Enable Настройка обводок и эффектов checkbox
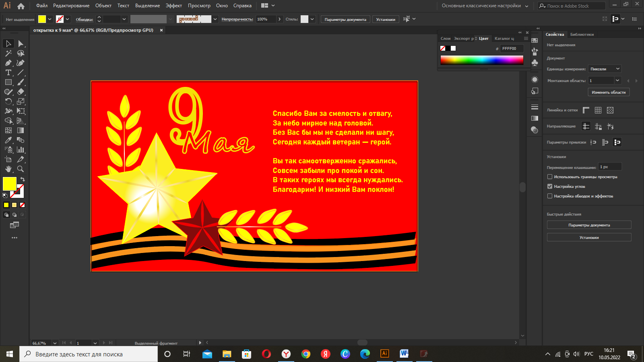This screenshot has width=644, height=362. click(x=550, y=196)
